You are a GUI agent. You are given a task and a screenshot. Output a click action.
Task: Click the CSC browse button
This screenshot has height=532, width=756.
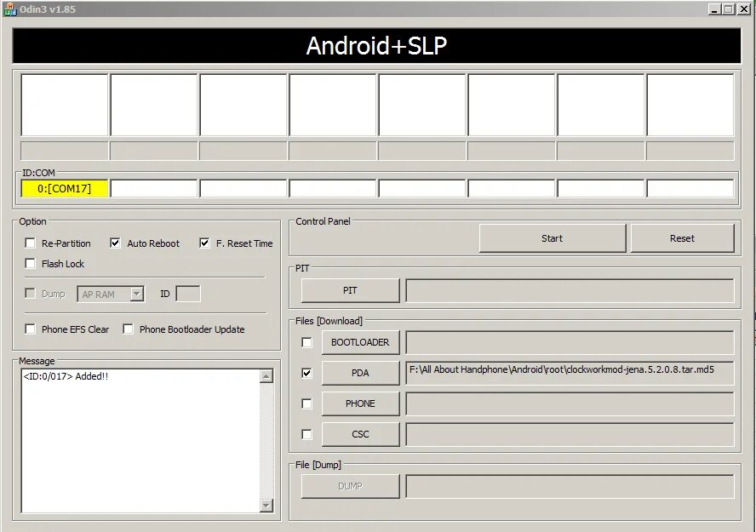(360, 434)
